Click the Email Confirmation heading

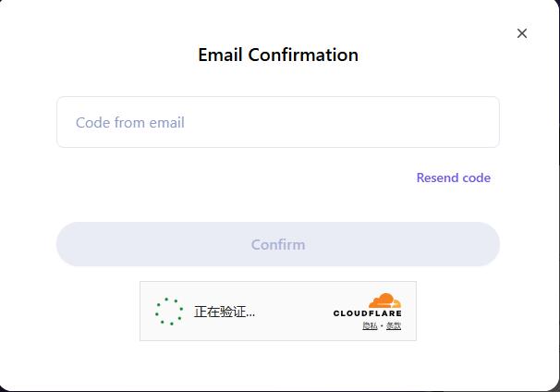tap(277, 55)
